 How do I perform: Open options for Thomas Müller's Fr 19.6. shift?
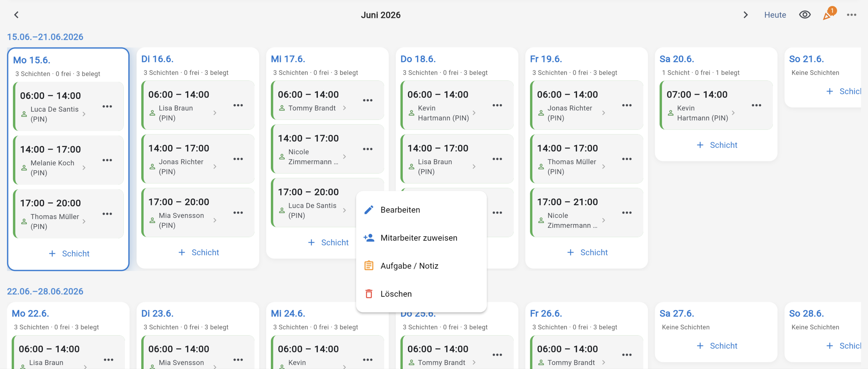(x=626, y=159)
